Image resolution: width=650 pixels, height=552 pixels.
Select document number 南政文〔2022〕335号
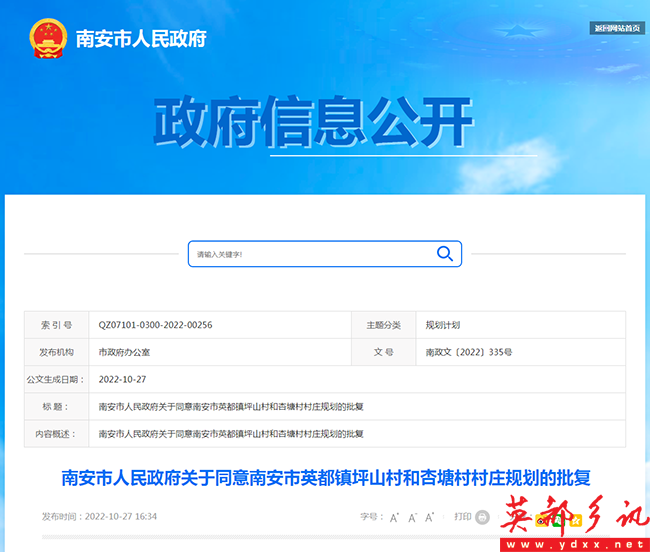[x=468, y=352]
